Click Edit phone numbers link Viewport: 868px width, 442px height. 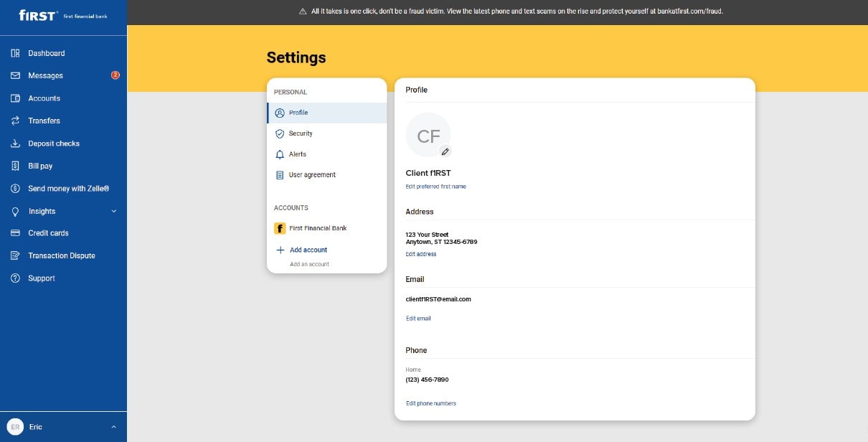pos(430,403)
